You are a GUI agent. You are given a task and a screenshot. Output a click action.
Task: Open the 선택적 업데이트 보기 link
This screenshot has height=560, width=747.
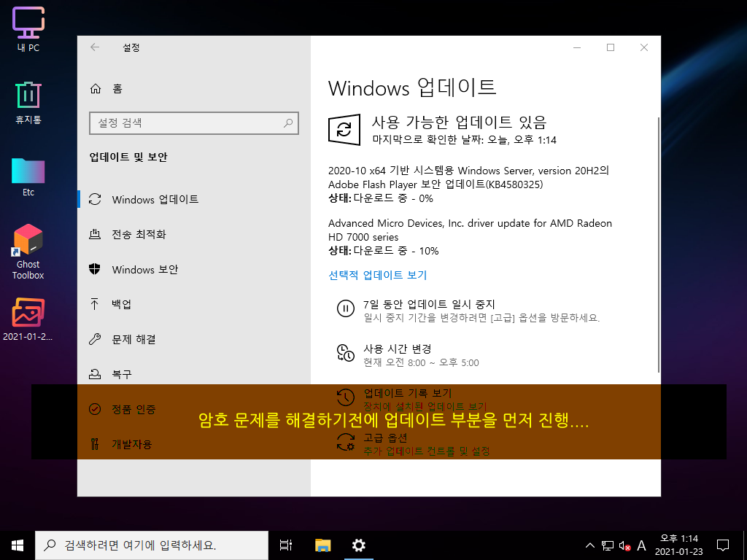[377, 275]
